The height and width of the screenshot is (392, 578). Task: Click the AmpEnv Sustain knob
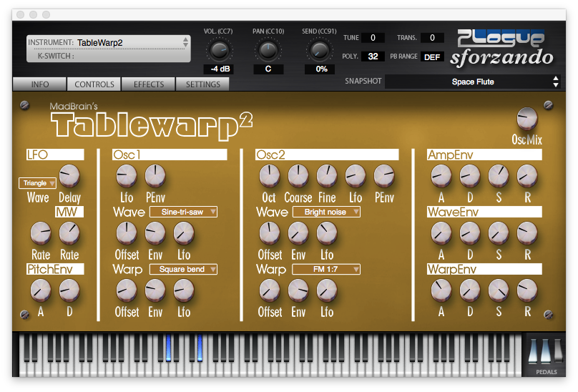498,175
